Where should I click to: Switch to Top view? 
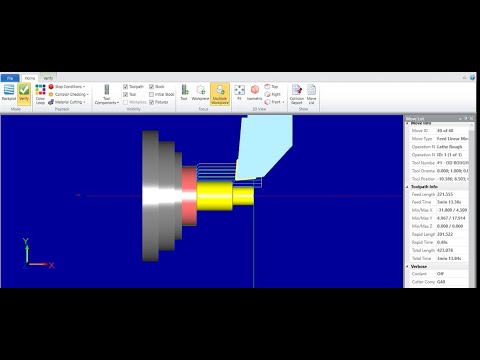271,87
